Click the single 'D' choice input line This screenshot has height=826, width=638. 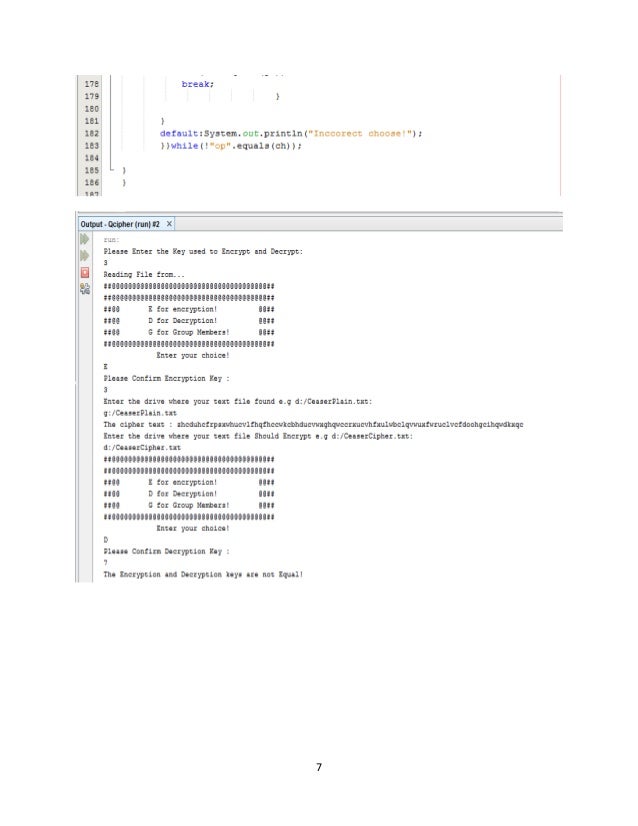pyautogui.click(x=105, y=539)
